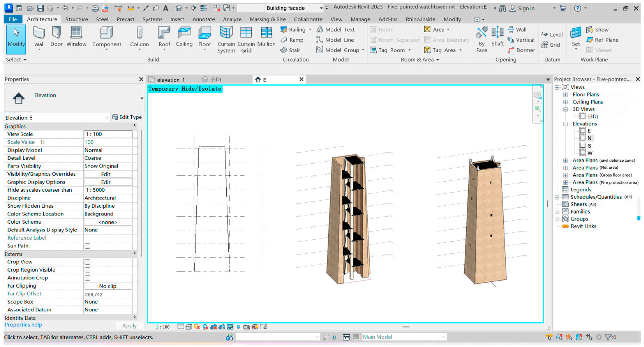Image resolution: width=644 pixels, height=347 pixels.
Task: Toggle the Sun Path checkbox
Action: click(x=87, y=246)
